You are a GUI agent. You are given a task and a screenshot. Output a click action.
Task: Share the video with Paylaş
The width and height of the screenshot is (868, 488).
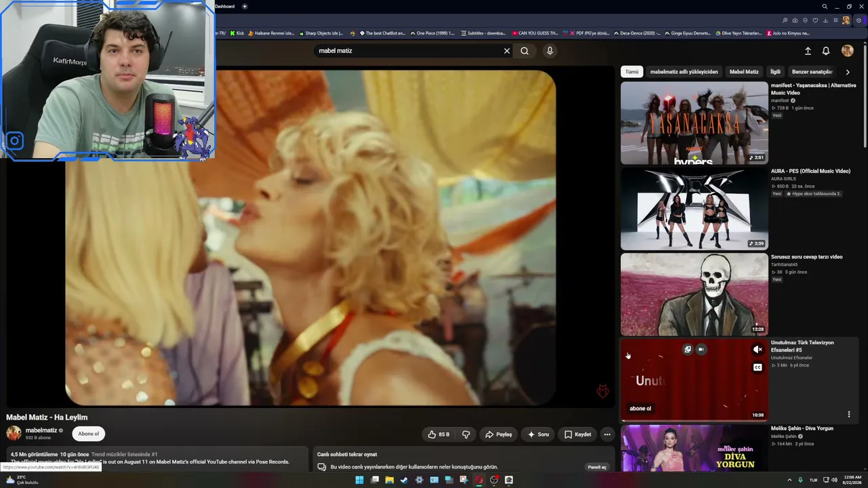498,434
